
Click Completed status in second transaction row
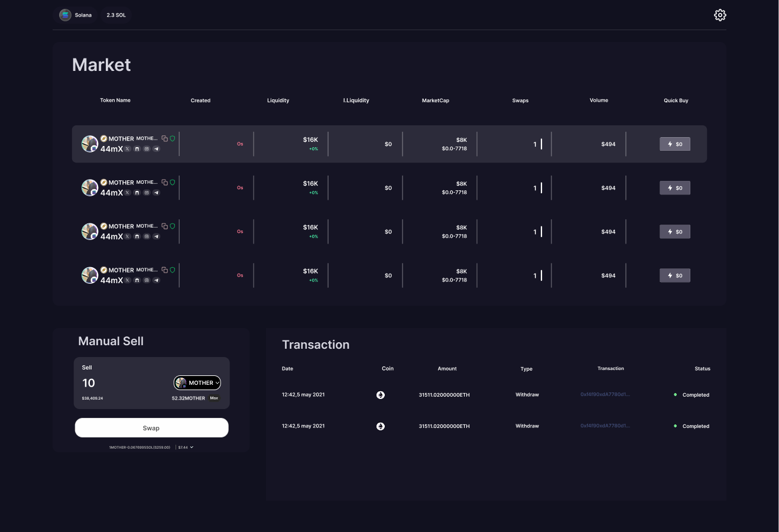(x=692, y=426)
